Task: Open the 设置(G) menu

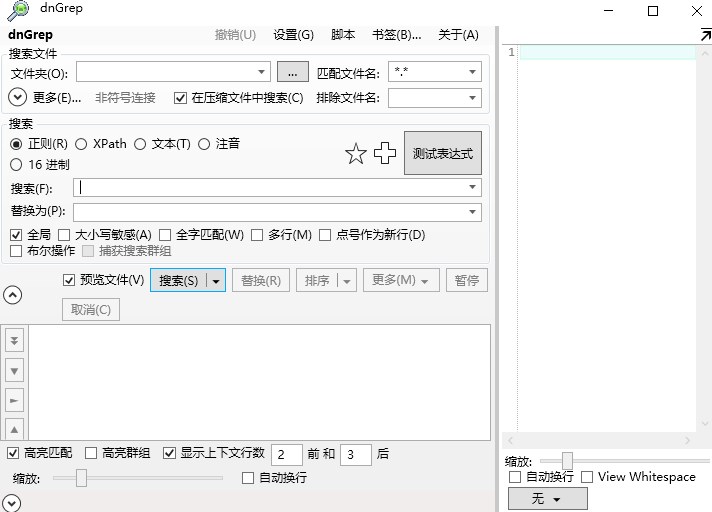Action: tap(292, 35)
